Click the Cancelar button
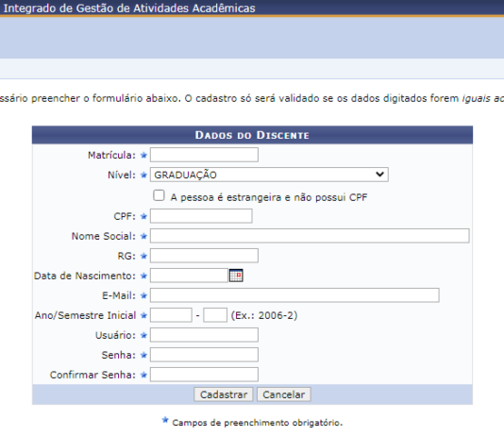This screenshot has height=436, width=504. pos(284,394)
